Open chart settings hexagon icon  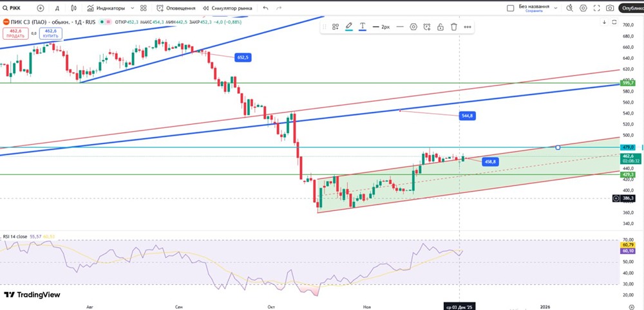pos(583,8)
